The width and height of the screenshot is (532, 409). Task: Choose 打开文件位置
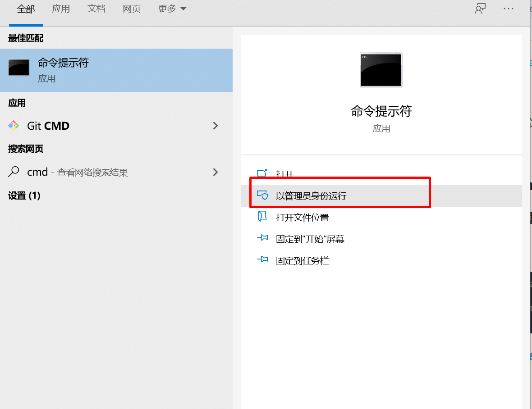tap(381, 218)
